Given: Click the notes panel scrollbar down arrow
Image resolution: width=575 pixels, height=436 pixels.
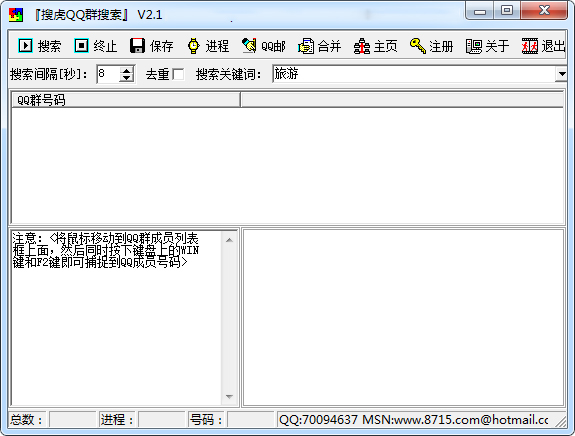Looking at the screenshot, I should [230, 396].
